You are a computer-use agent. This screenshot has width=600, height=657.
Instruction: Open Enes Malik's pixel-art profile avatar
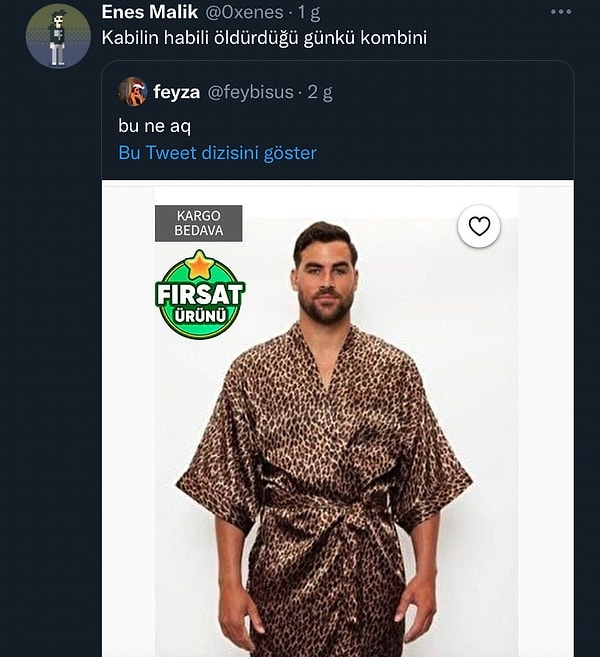(58, 36)
